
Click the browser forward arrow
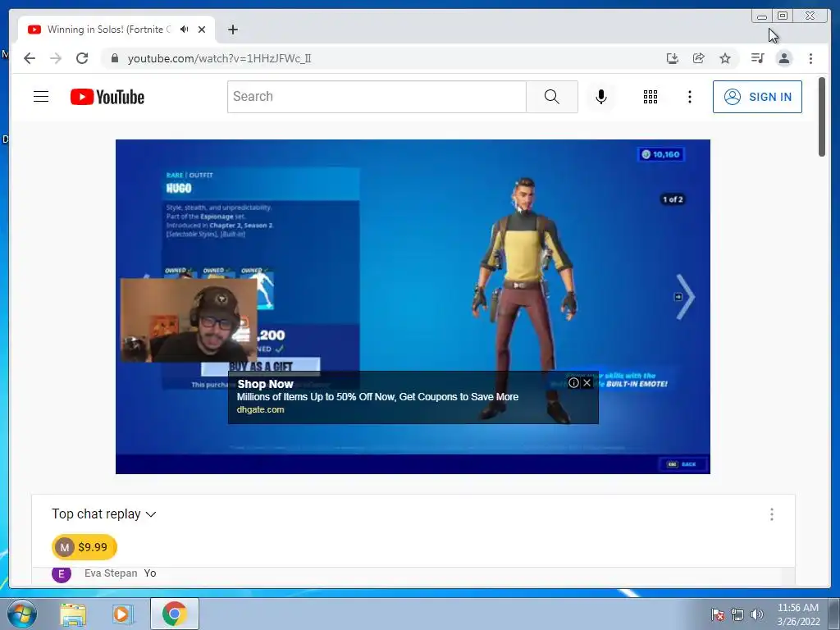(x=56, y=58)
